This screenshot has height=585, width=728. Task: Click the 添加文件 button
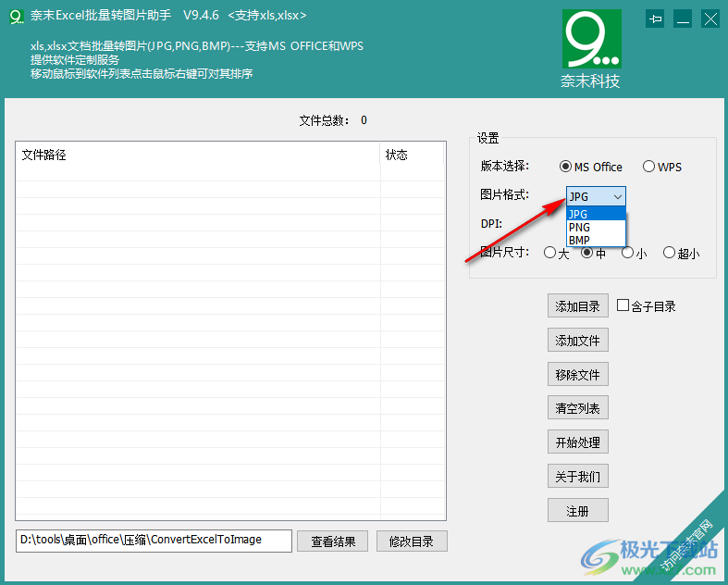(577, 340)
